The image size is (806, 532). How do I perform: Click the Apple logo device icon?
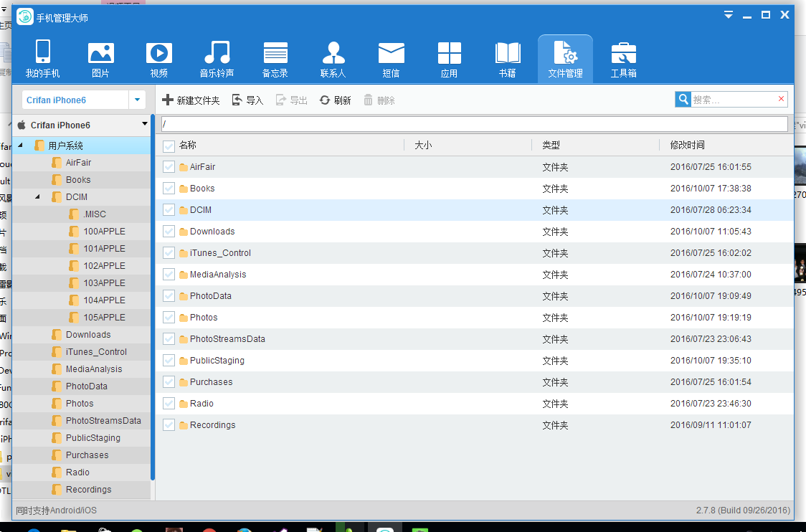click(22, 124)
